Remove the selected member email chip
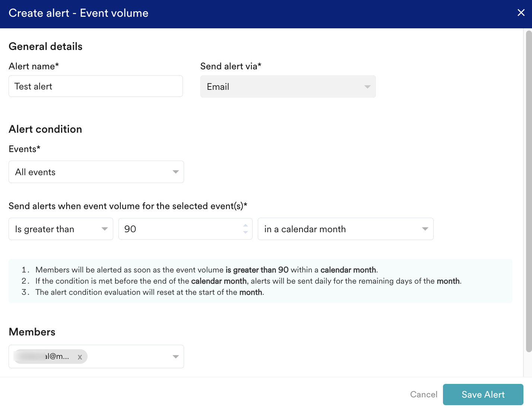532x410 pixels. (80, 357)
